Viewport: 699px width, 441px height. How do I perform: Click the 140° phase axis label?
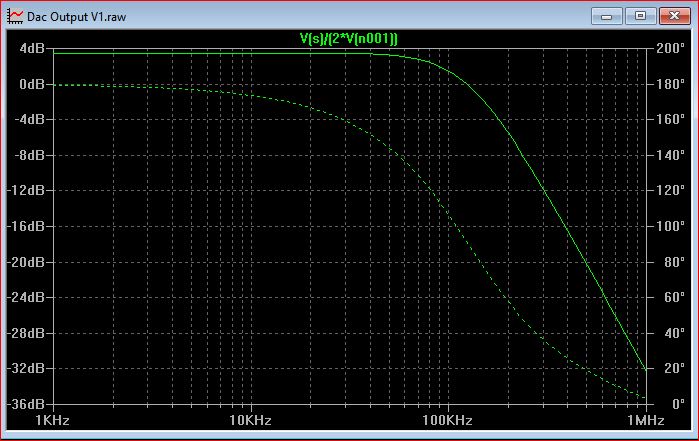(x=670, y=155)
